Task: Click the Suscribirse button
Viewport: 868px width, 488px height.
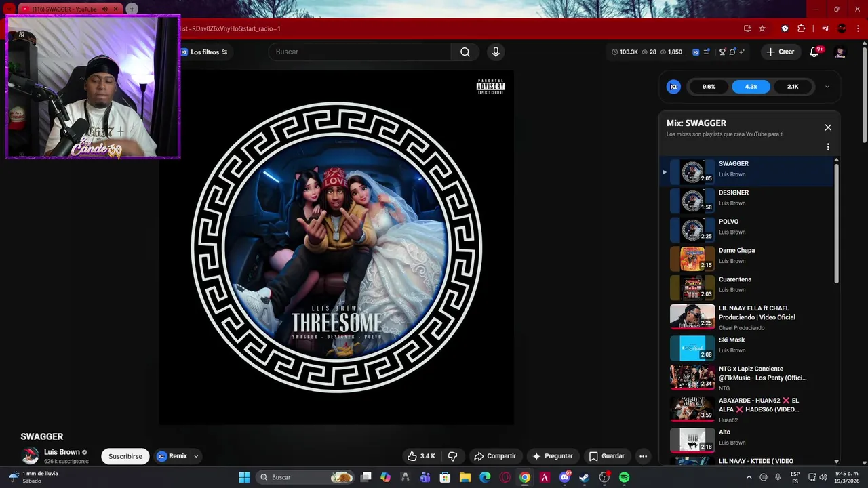Action: click(125, 456)
